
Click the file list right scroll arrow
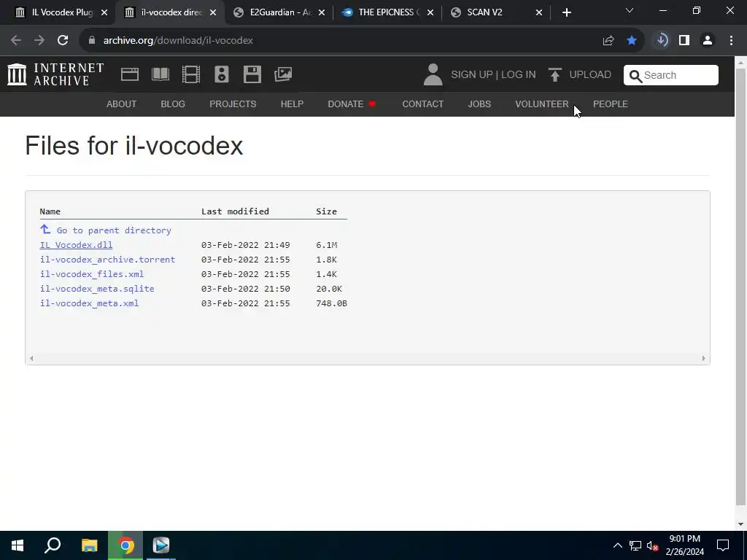click(x=703, y=359)
